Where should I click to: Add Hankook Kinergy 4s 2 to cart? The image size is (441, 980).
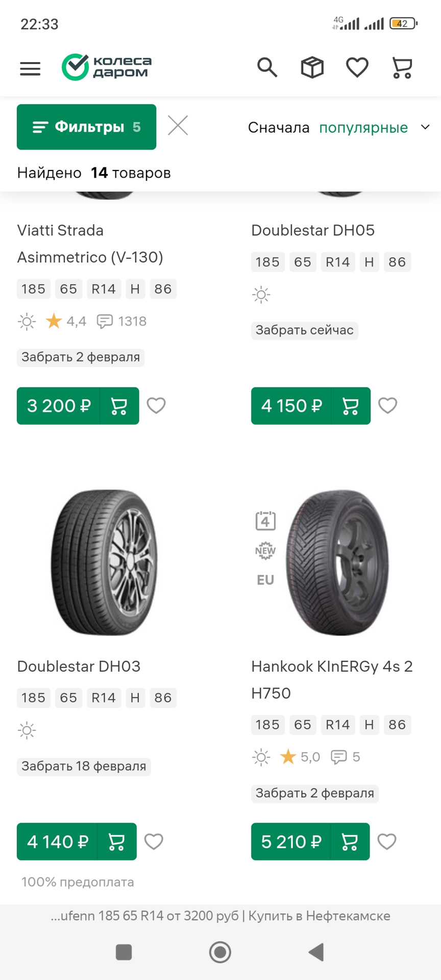(x=349, y=842)
